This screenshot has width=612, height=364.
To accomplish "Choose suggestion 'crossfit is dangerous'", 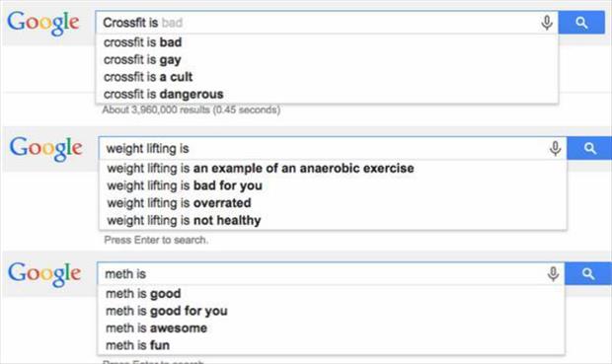I will click(x=327, y=94).
